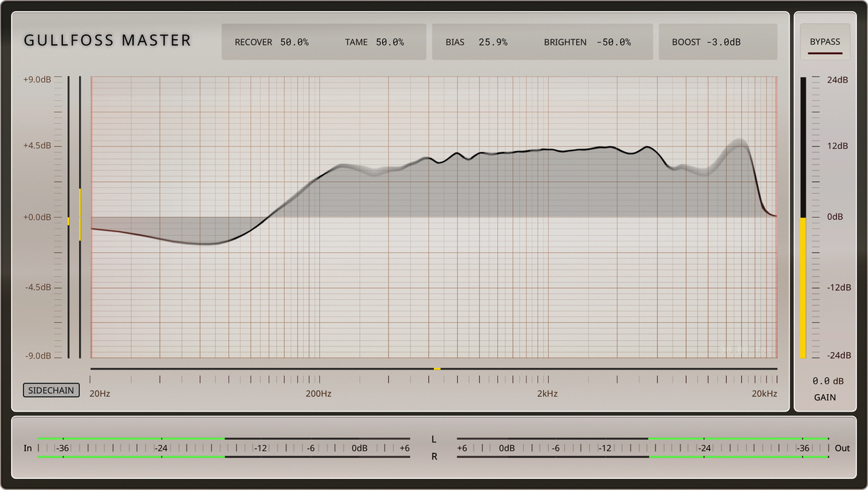The height and width of the screenshot is (490, 868).
Task: Click the red right boundary line at 20kHz
Action: (x=777, y=217)
